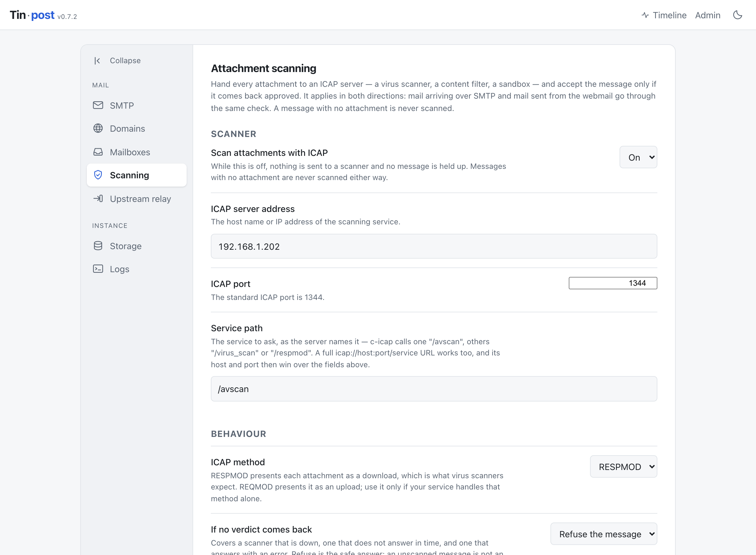View the Logs page

pyautogui.click(x=136, y=269)
